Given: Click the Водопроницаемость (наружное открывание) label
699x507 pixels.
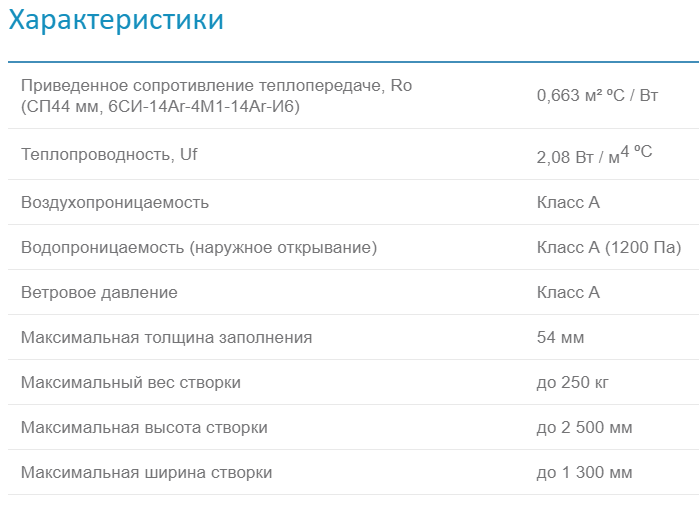Looking at the screenshot, I should [x=199, y=247].
